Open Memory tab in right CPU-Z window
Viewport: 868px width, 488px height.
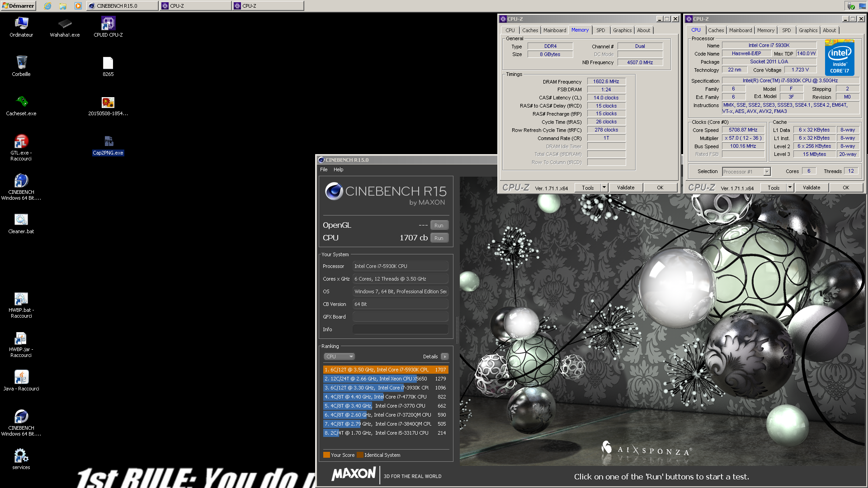tap(765, 30)
